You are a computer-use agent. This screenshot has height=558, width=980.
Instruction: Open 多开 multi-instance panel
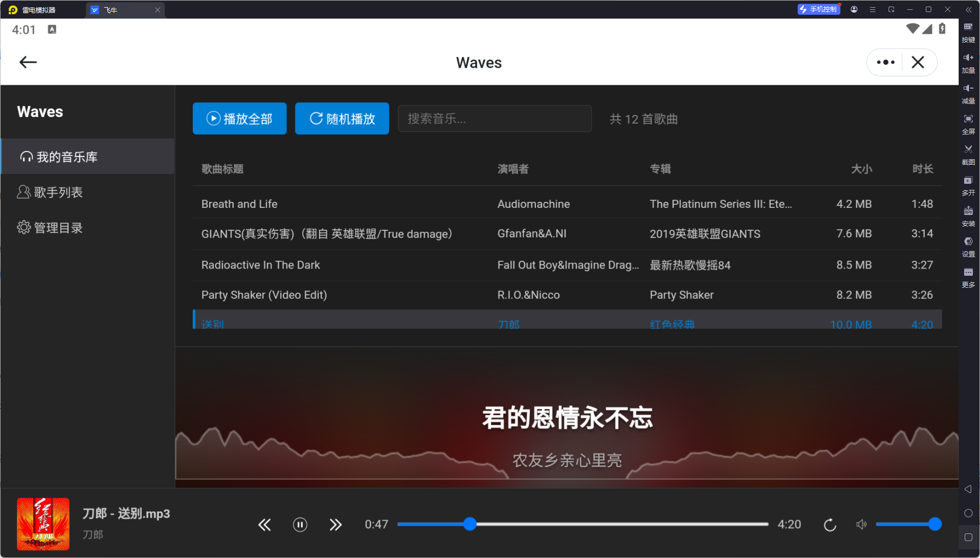coord(968,185)
